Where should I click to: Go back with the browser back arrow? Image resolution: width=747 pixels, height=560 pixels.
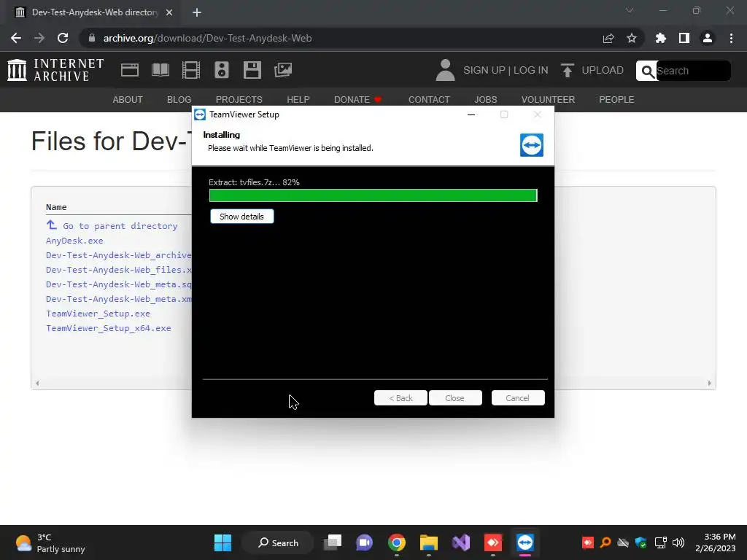(x=16, y=38)
